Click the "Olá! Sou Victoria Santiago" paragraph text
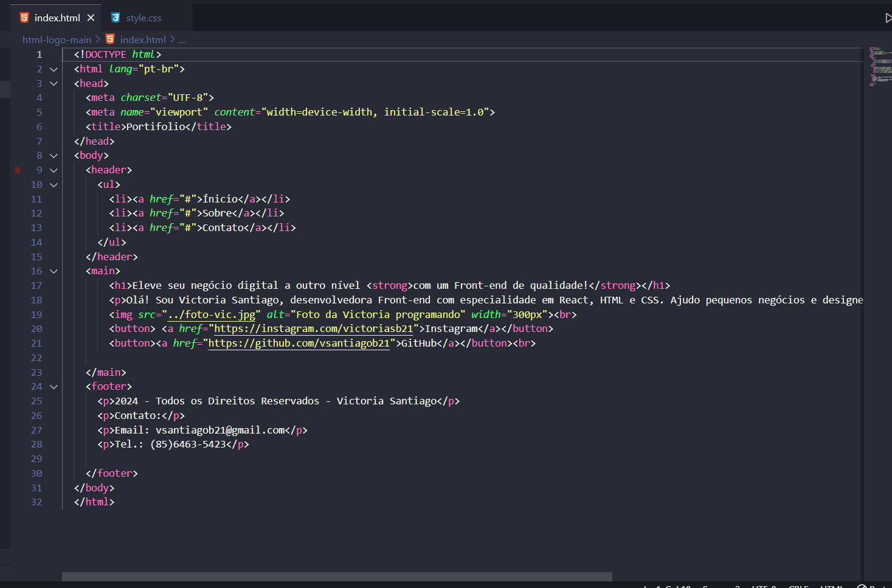The height and width of the screenshot is (588, 892). pos(202,300)
